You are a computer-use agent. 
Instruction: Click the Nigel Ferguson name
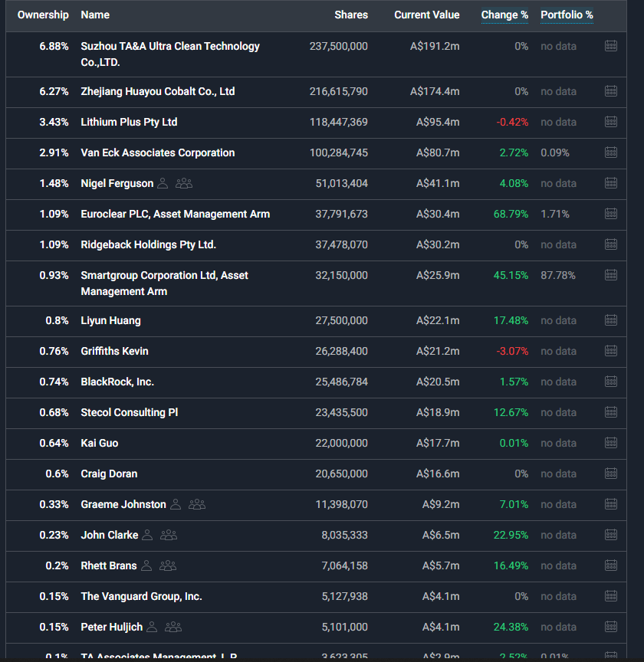117,183
